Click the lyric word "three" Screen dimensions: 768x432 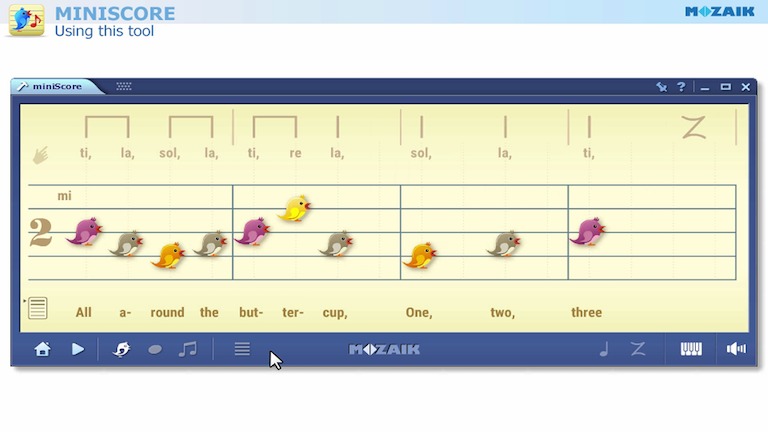(x=586, y=312)
